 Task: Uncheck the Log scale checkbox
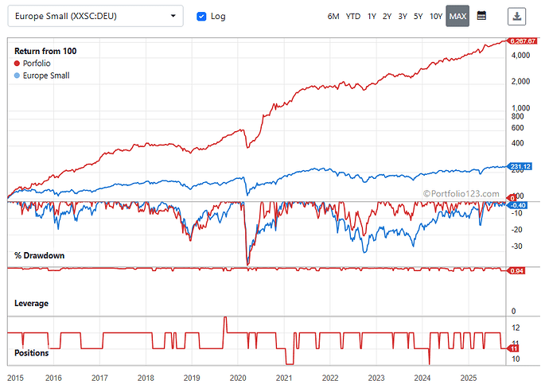point(201,16)
